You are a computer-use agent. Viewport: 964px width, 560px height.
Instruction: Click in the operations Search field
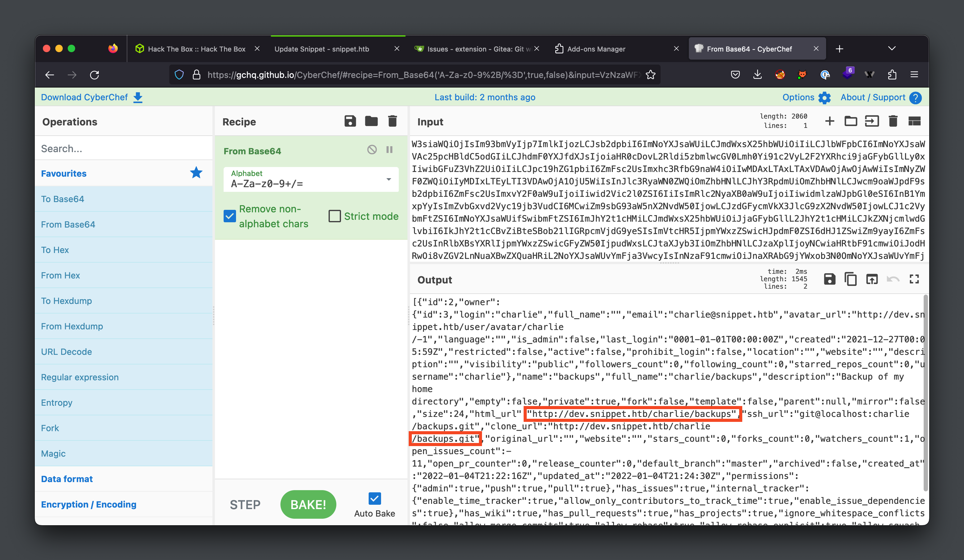click(x=124, y=148)
